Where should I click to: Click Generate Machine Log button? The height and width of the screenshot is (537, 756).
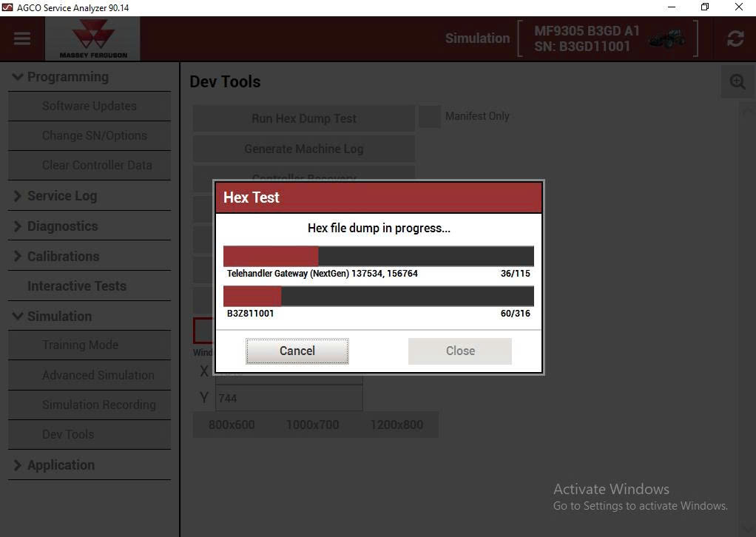[x=304, y=149]
